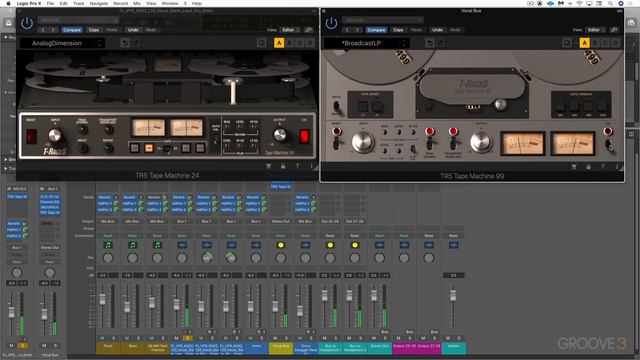This screenshot has width=640, height=360.
Task: Open the BroadcastLP preset selector
Action: tap(366, 43)
